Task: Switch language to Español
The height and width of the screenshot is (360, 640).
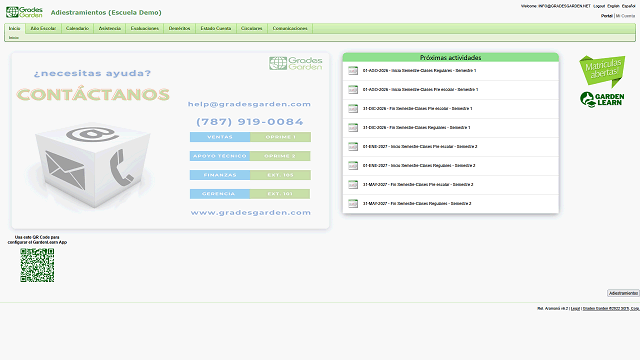Action: click(628, 6)
